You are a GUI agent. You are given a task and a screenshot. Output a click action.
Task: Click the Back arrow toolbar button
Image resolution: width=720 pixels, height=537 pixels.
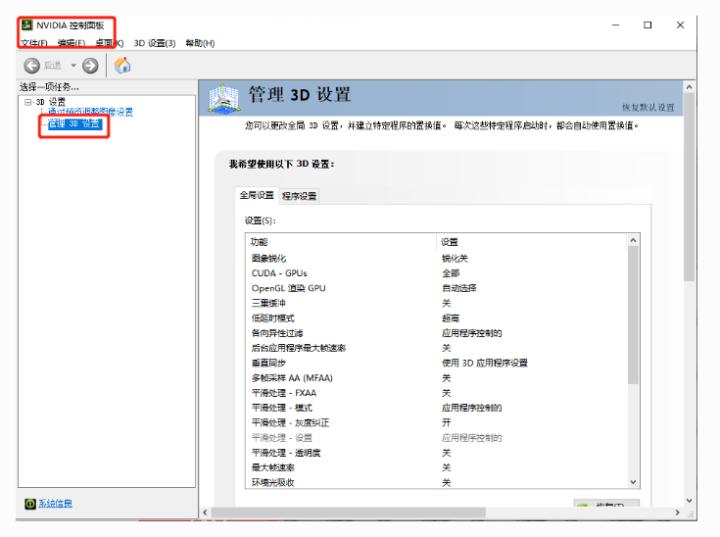(32, 66)
